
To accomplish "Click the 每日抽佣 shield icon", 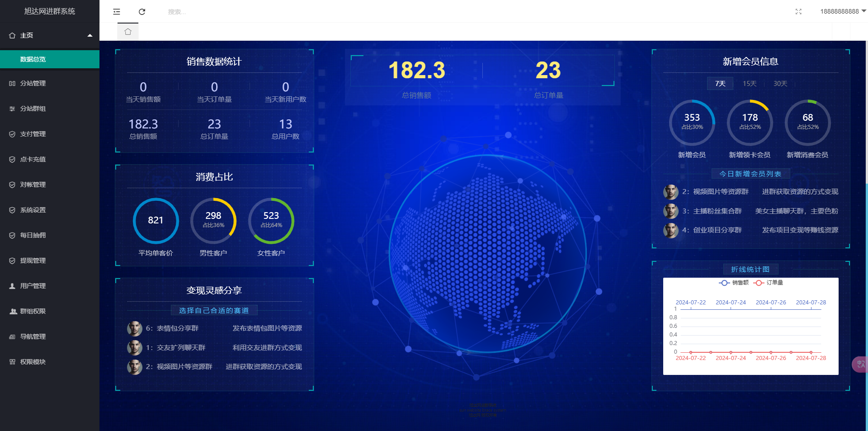I will (x=12, y=235).
